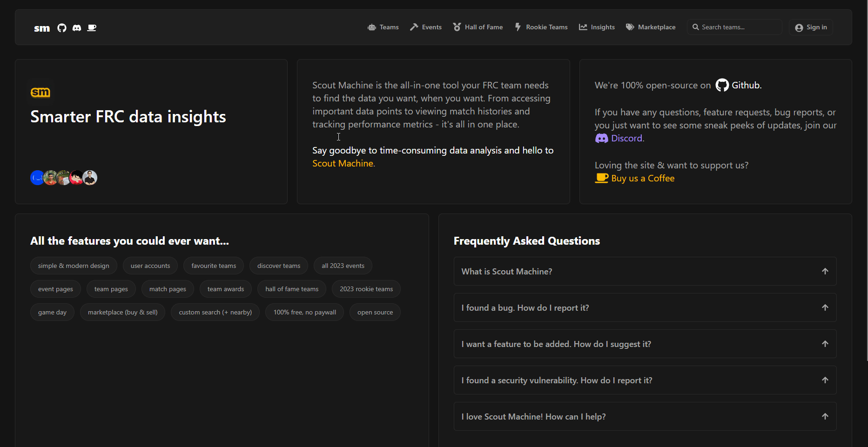Click the team awards tag
The height and width of the screenshot is (447, 868).
pyautogui.click(x=226, y=289)
